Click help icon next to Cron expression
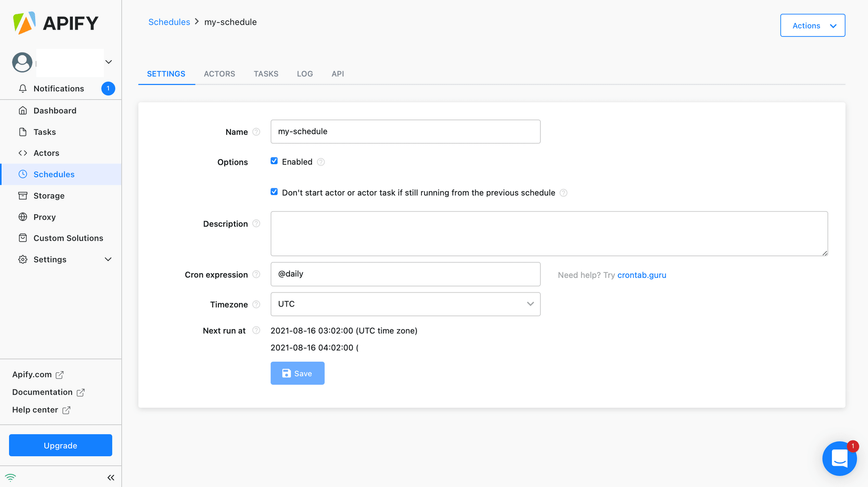Screen dimensions: 868x487 [x=256, y=274]
